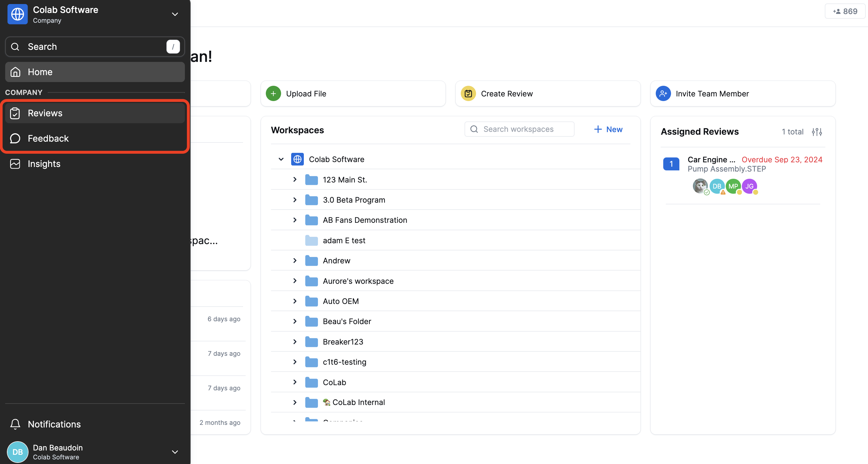Click the blue Invite person icon
The width and height of the screenshot is (868, 464).
(663, 94)
